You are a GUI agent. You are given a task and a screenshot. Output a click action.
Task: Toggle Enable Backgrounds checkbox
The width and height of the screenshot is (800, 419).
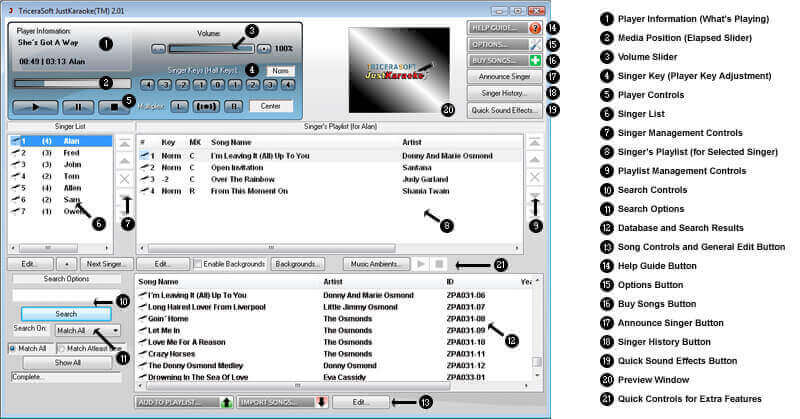[198, 264]
